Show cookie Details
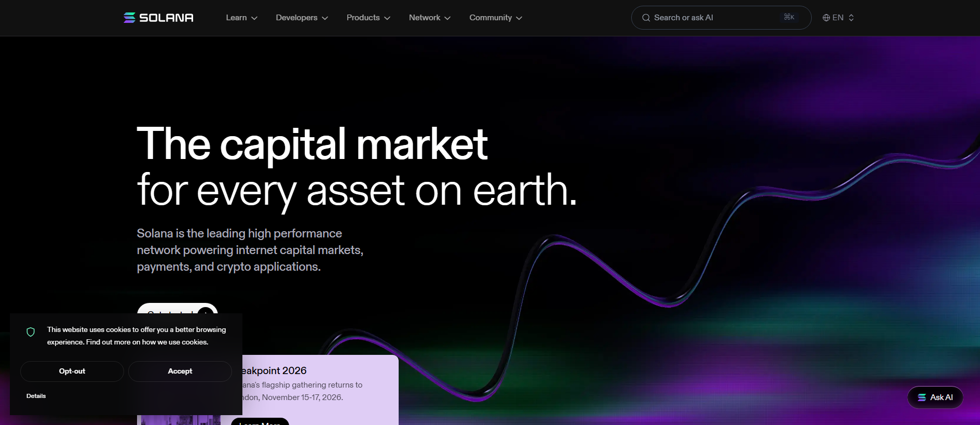This screenshot has height=425, width=980. (x=36, y=396)
